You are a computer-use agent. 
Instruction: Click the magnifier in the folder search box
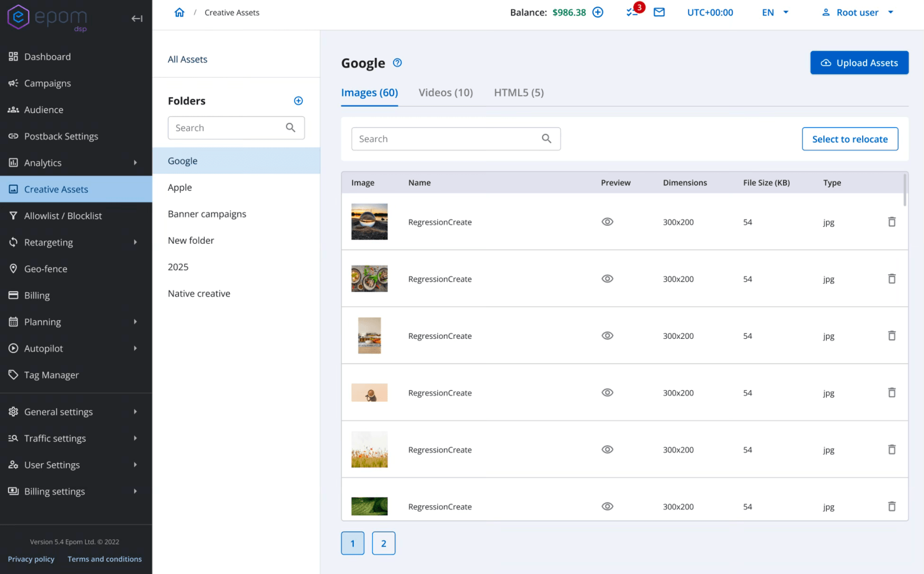(x=291, y=127)
